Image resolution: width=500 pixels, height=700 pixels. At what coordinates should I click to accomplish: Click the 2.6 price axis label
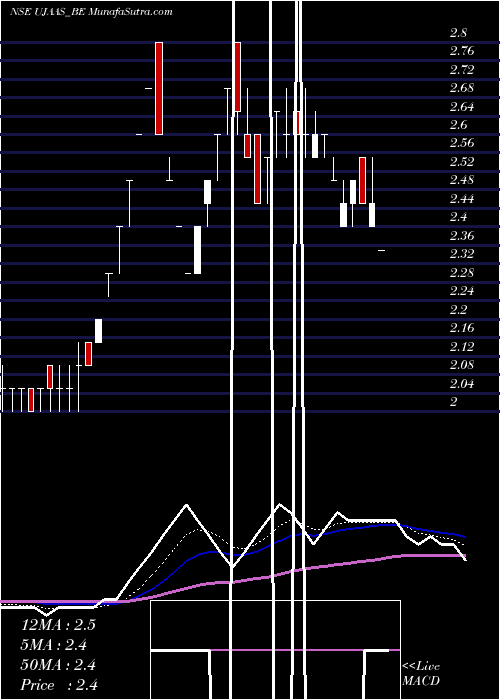click(x=458, y=125)
